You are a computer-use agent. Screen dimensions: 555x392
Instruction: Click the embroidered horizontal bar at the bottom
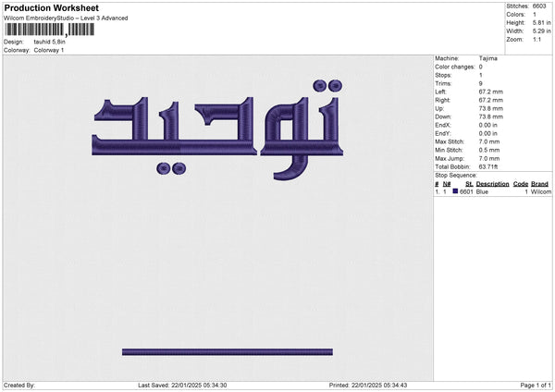click(x=228, y=351)
